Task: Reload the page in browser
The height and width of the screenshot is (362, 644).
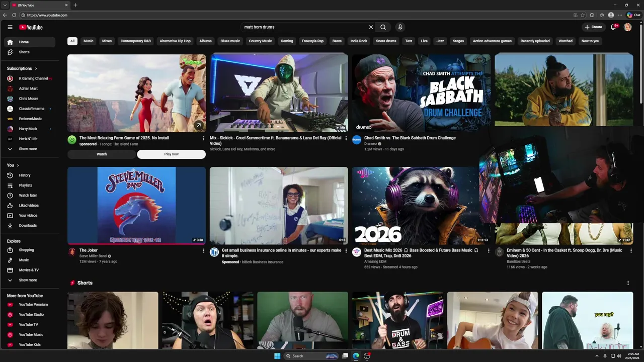Action: click(x=14, y=15)
